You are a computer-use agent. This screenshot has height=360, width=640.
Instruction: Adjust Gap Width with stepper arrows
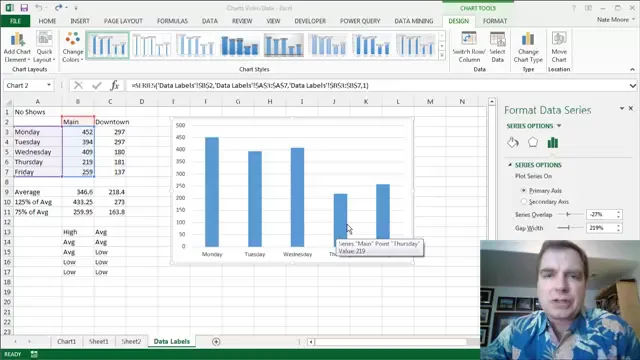pos(619,228)
